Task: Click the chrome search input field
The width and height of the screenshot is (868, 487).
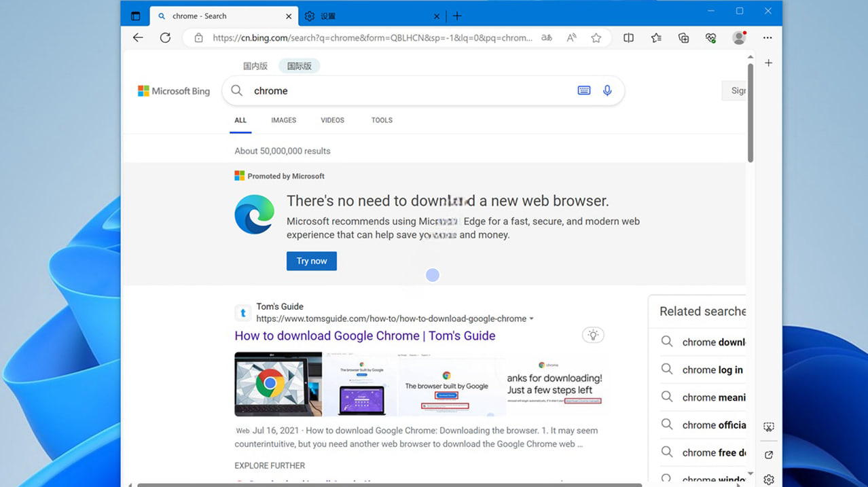Action: (408, 90)
